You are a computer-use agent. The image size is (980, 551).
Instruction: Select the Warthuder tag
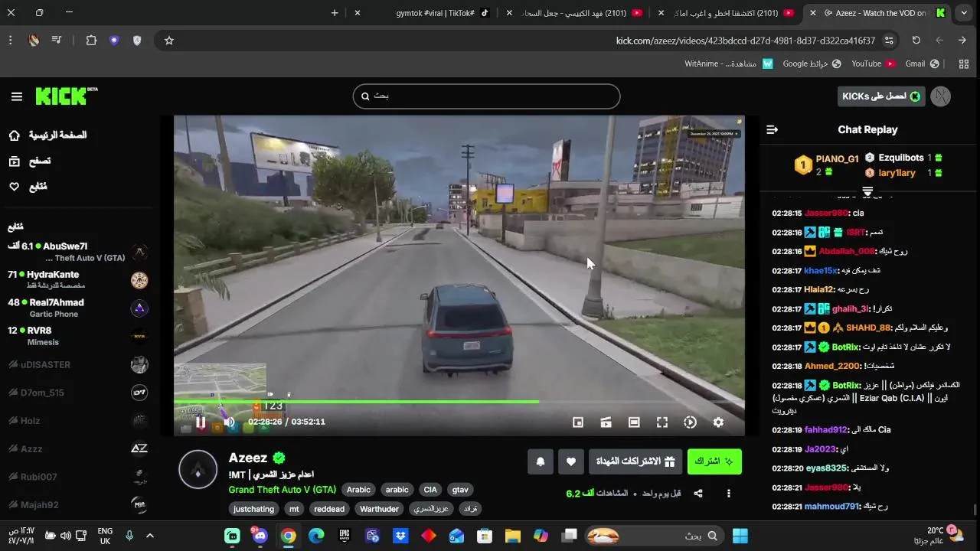point(379,509)
